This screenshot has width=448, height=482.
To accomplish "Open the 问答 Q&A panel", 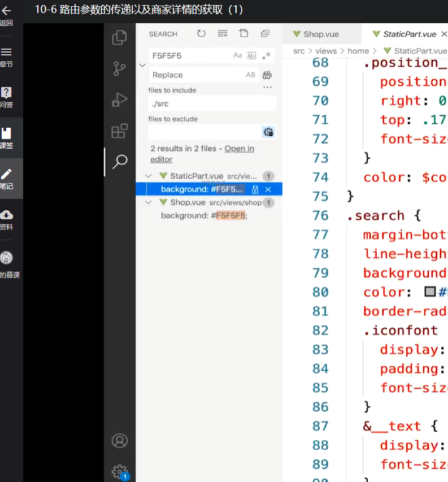I will 6,97.
